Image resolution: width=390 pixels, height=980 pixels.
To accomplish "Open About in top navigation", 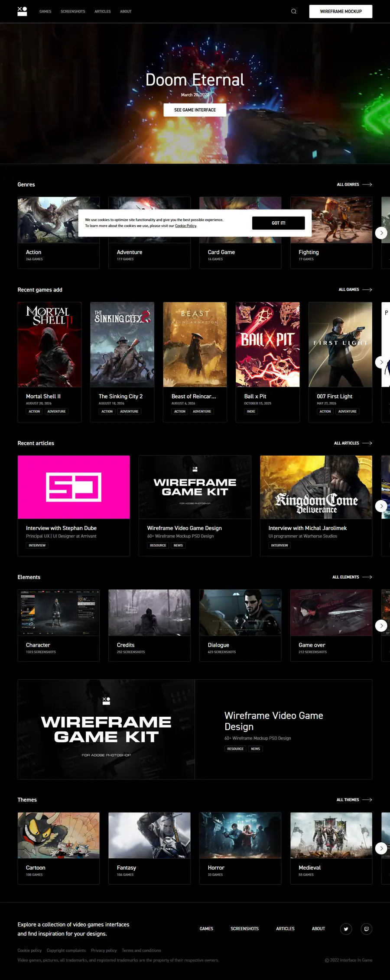I will tap(126, 11).
